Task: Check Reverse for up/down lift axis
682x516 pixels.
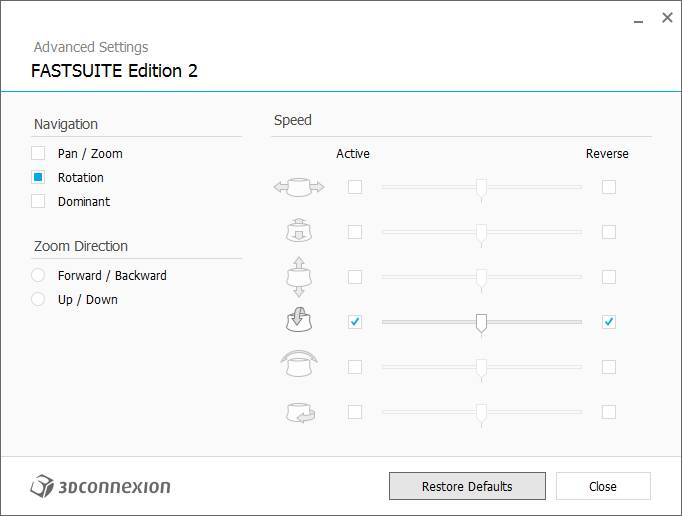Action: click(x=609, y=277)
